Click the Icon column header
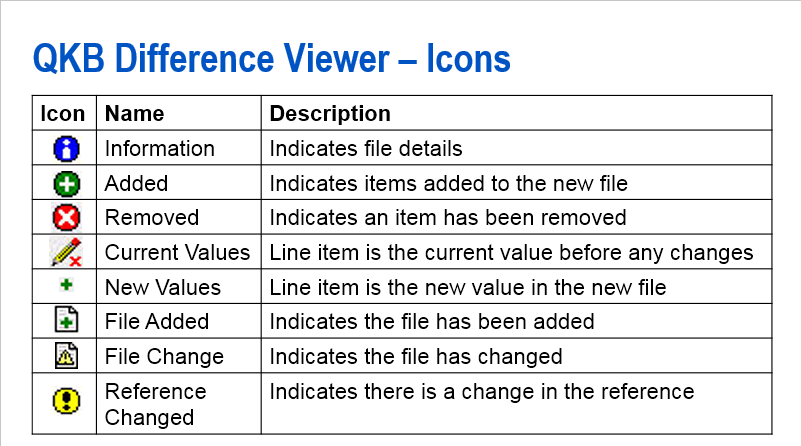The image size is (801, 446). pyautogui.click(x=63, y=113)
